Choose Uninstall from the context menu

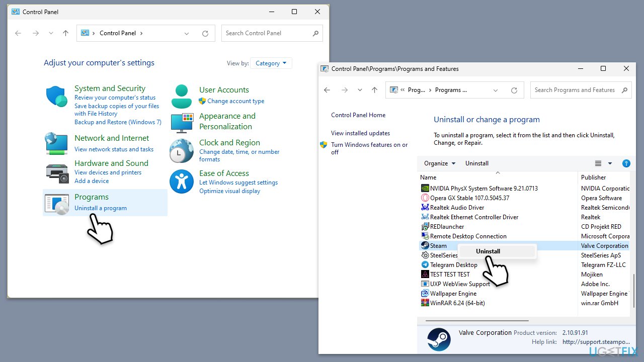click(488, 251)
